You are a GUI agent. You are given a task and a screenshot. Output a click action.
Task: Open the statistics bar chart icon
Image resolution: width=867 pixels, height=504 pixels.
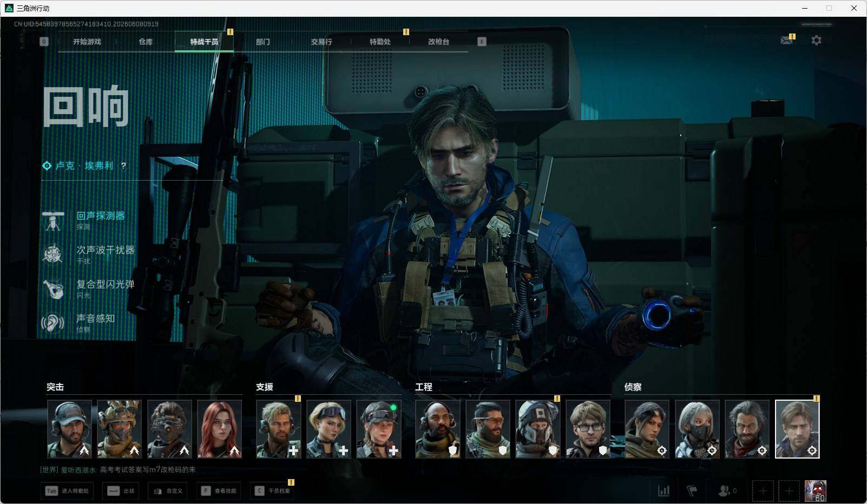coord(664,491)
